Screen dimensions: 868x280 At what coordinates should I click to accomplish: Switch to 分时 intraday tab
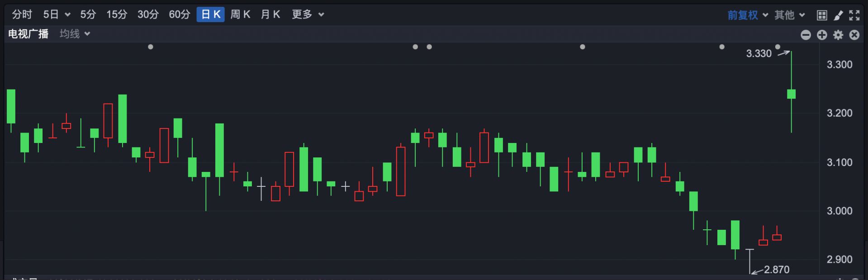[x=22, y=14]
